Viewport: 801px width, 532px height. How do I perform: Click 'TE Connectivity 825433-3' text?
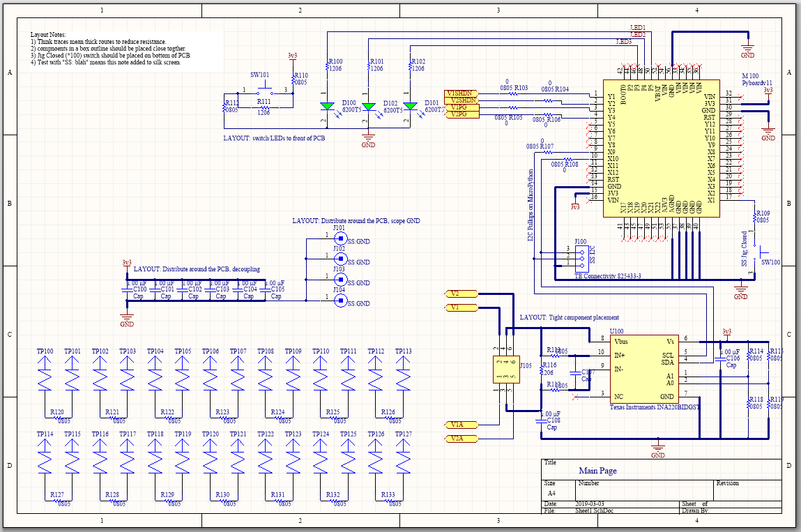(608, 276)
